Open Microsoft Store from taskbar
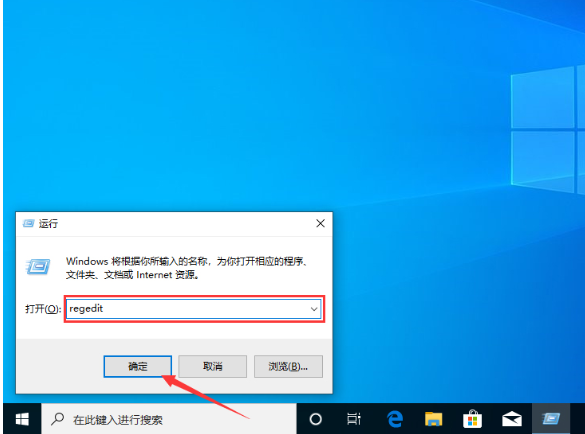585x434 pixels. tap(472, 419)
